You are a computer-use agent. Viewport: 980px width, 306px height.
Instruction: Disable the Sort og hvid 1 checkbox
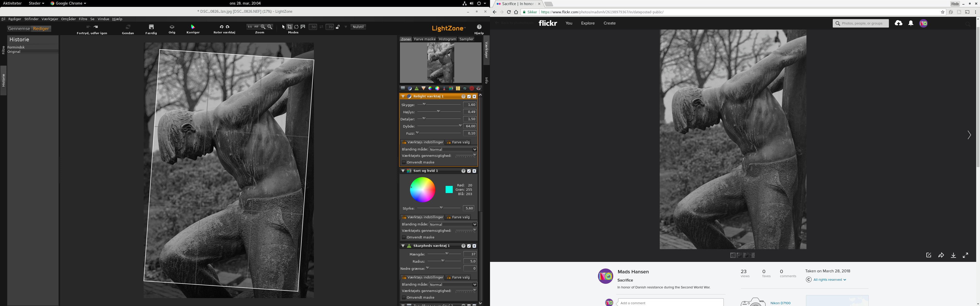469,171
